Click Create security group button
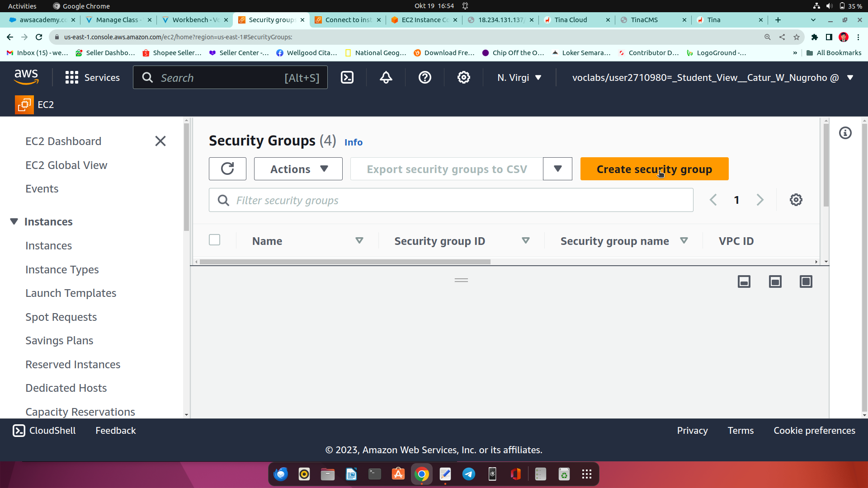This screenshot has width=868, height=488. (x=654, y=169)
